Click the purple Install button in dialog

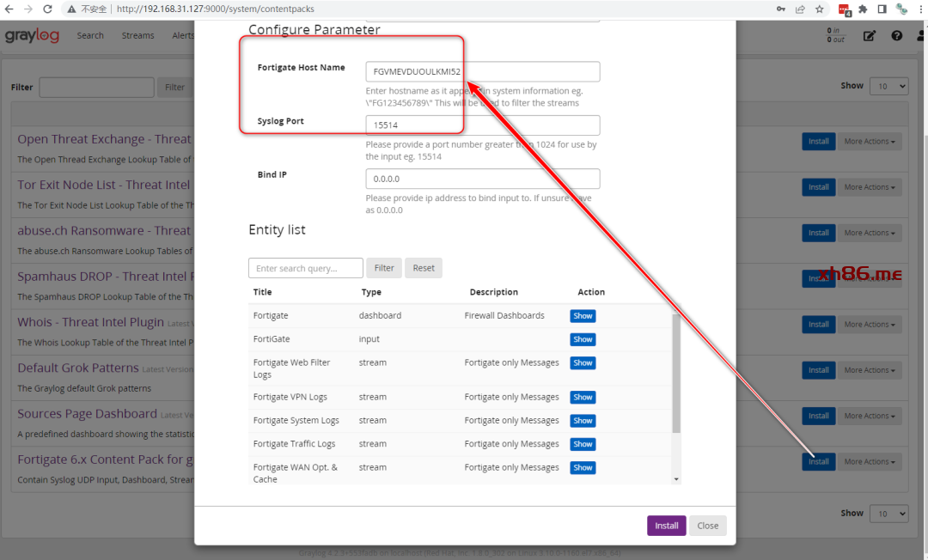(x=666, y=526)
